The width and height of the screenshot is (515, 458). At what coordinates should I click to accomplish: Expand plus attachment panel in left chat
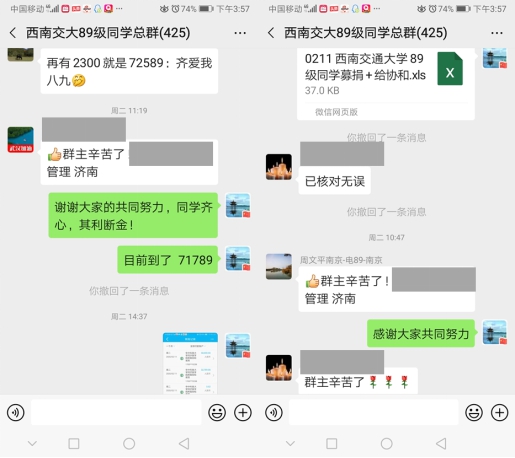(243, 413)
